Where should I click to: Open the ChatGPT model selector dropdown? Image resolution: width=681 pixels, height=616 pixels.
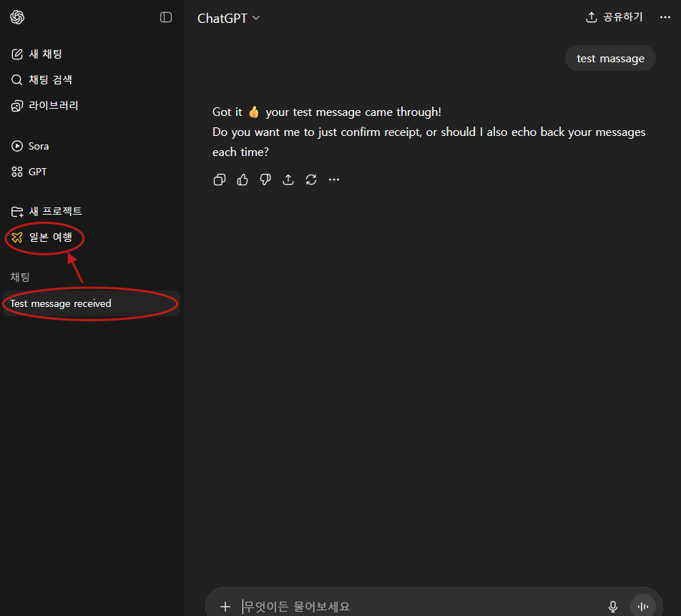coord(229,19)
